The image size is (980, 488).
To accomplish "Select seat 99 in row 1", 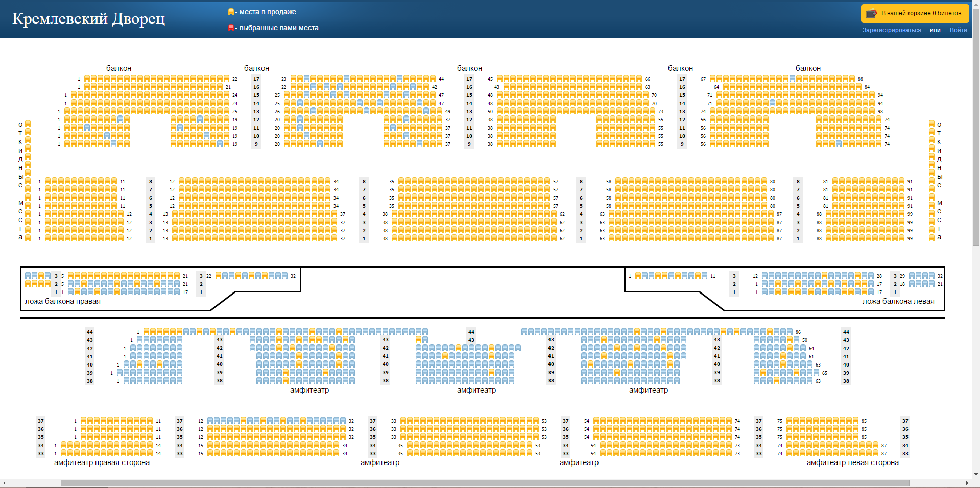I will click(902, 238).
